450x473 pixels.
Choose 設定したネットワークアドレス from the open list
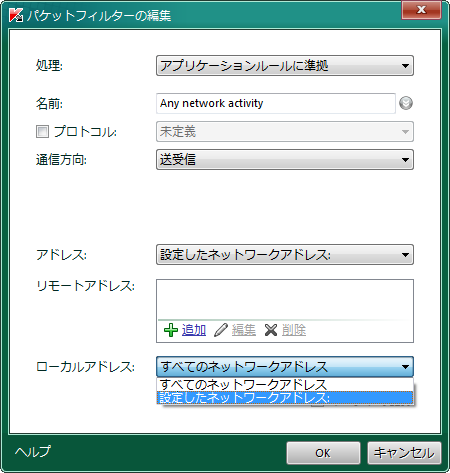285,398
